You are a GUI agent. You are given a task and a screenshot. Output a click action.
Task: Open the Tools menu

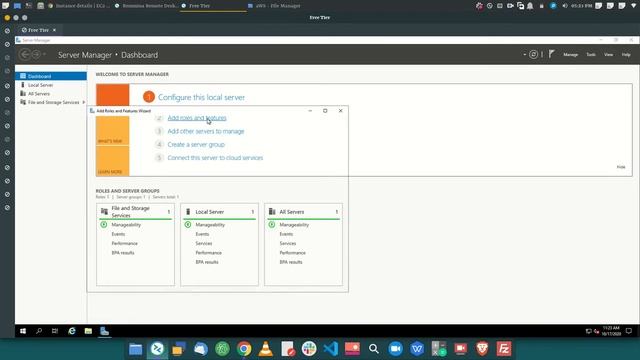click(591, 55)
